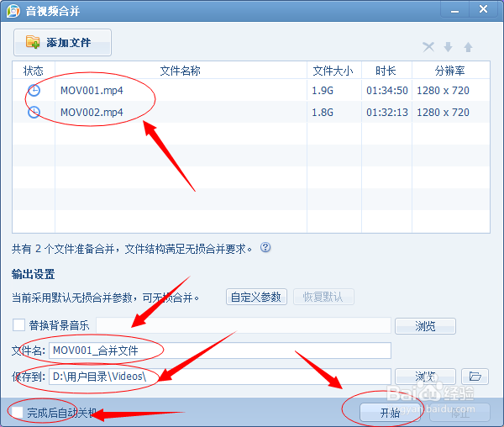Click the 停止 stop button
The width and height of the screenshot is (504, 427).
click(459, 413)
